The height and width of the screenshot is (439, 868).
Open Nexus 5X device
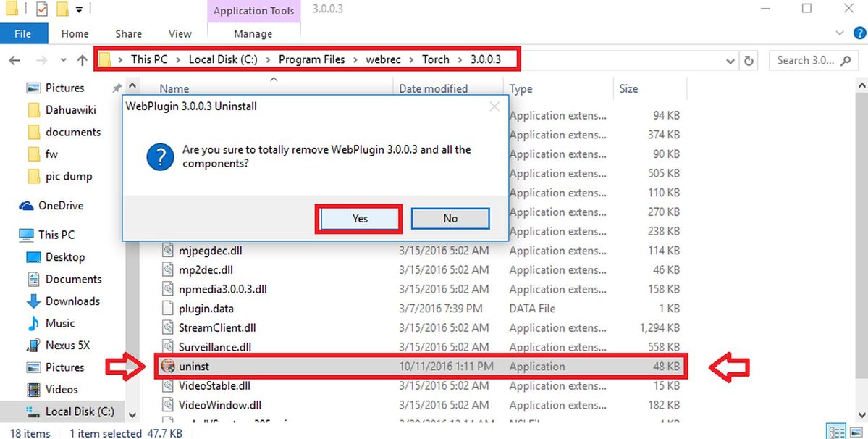click(67, 346)
